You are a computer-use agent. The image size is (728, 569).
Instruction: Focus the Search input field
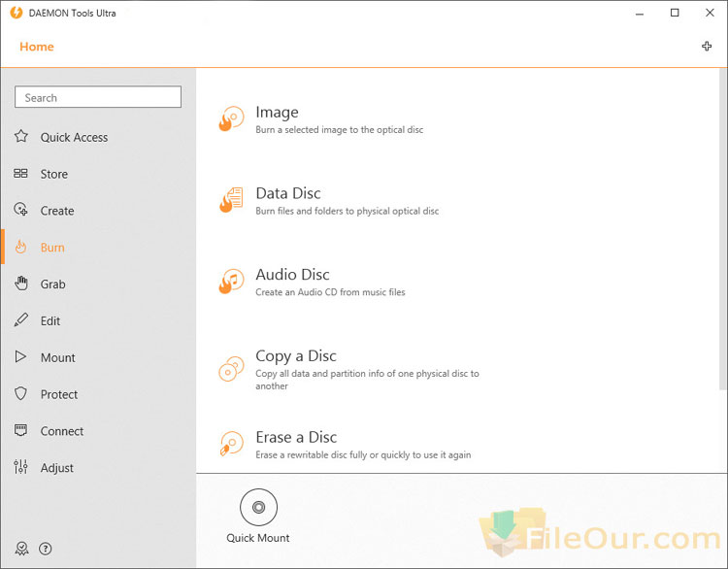tap(98, 97)
